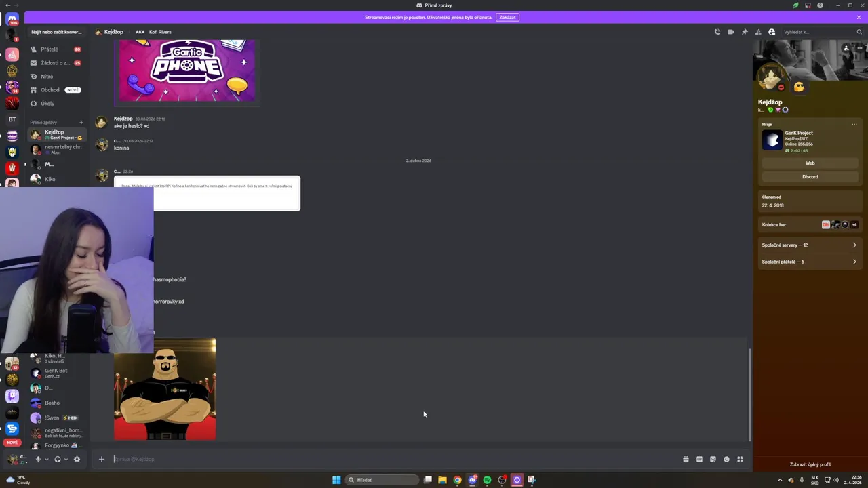Open the Bosho direct message
868x488 pixels.
tap(57, 403)
